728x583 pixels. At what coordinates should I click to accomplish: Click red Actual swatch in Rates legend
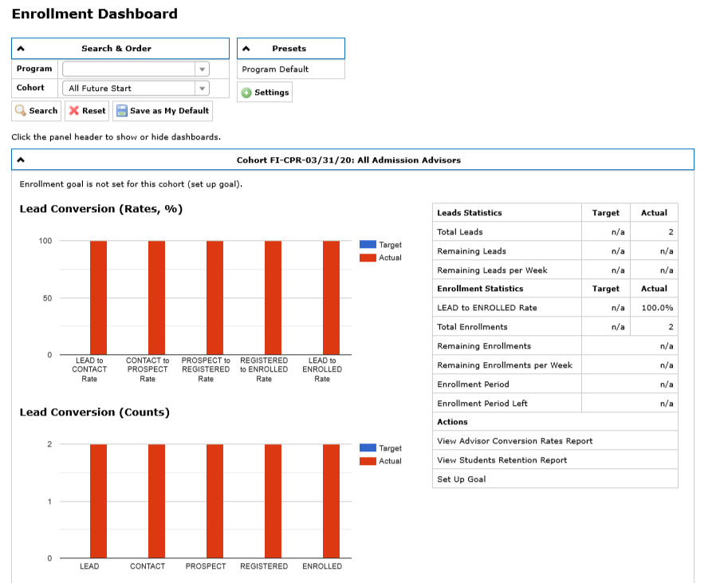pyautogui.click(x=368, y=258)
